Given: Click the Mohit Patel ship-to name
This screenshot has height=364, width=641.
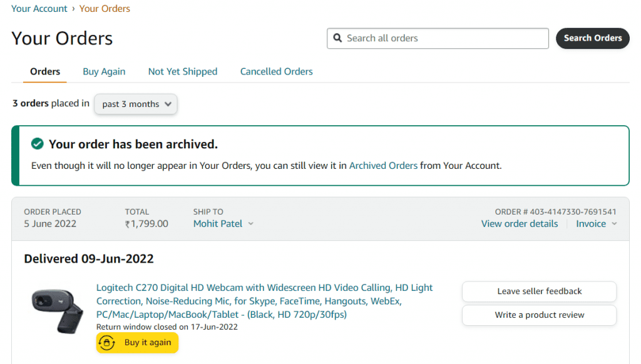Looking at the screenshot, I should [x=218, y=223].
